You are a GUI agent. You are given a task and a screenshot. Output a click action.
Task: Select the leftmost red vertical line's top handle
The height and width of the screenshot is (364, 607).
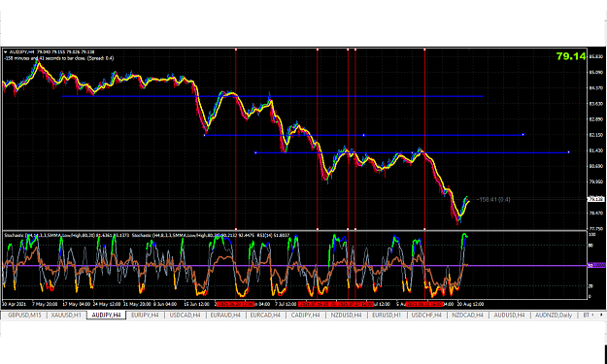point(236,50)
